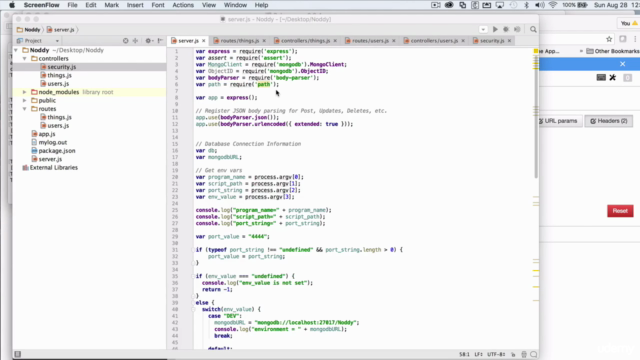
Task: Change file encoding UTF-8 in status bar
Action: [x=496, y=354]
